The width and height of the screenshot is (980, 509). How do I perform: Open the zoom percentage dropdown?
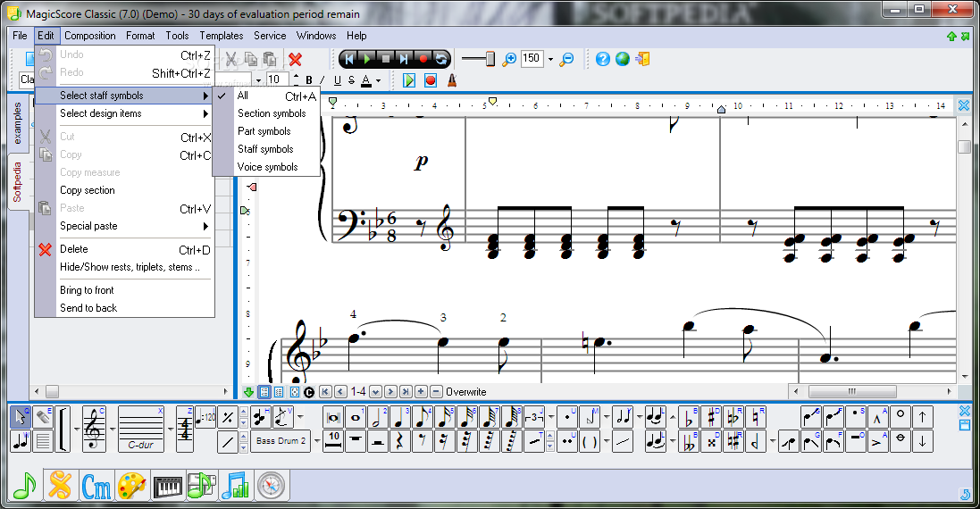point(550,59)
